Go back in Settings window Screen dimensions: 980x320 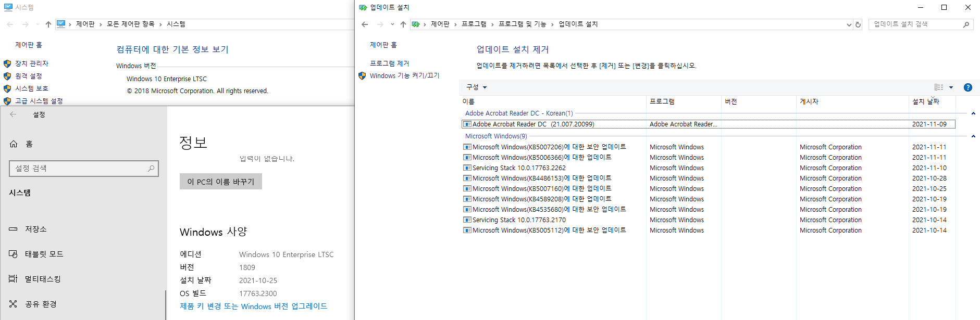13,114
